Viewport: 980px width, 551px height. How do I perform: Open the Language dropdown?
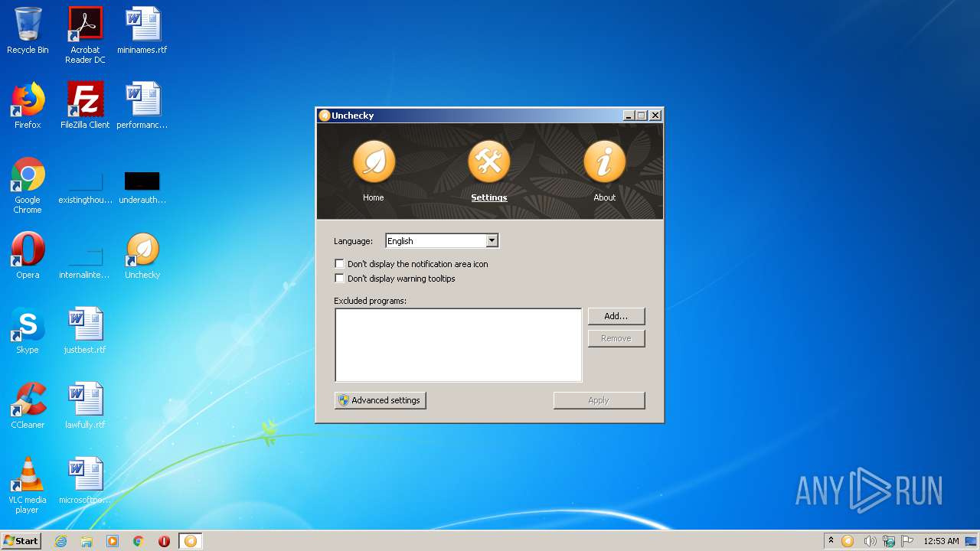[442, 241]
